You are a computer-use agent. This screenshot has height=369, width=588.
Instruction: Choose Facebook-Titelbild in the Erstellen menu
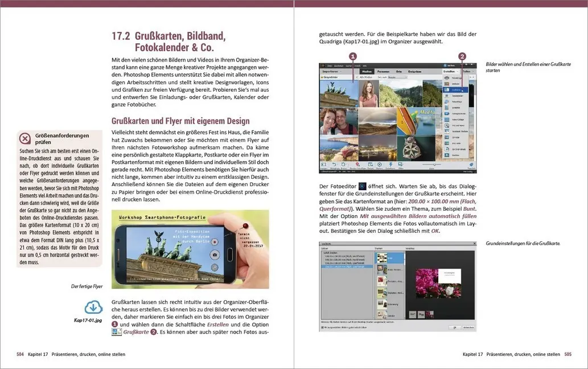tap(455, 131)
